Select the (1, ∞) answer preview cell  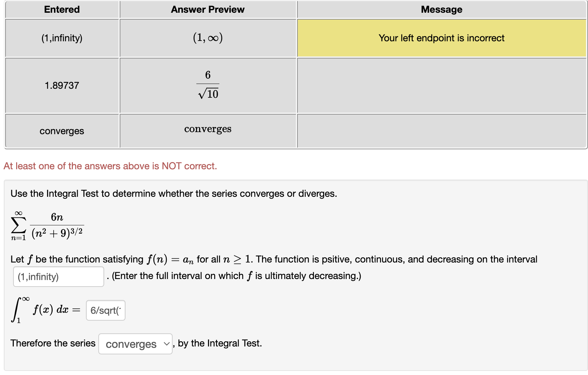208,38
